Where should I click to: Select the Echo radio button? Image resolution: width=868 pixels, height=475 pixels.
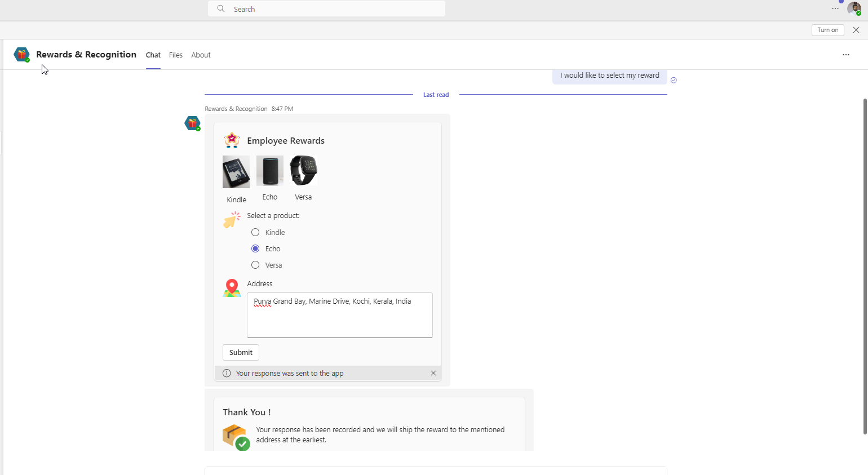255,248
